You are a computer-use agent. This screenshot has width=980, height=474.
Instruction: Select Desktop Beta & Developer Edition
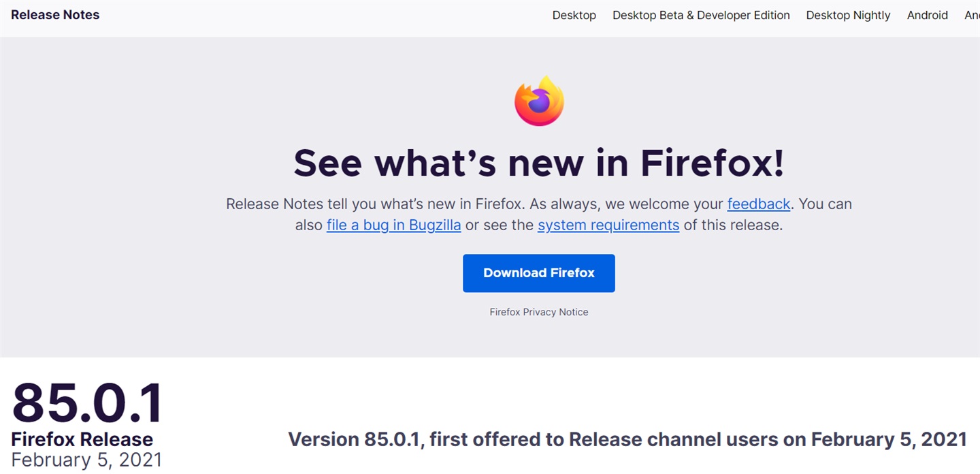(x=701, y=15)
